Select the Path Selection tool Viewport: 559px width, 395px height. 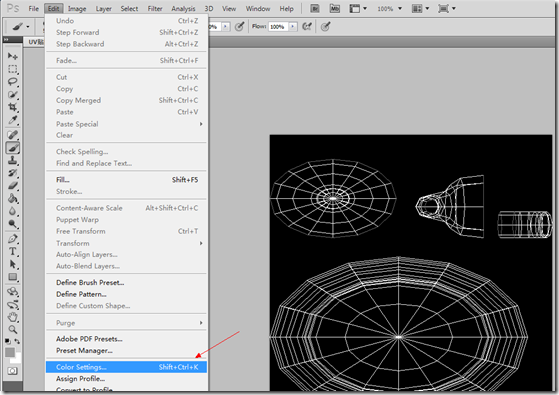(x=12, y=265)
